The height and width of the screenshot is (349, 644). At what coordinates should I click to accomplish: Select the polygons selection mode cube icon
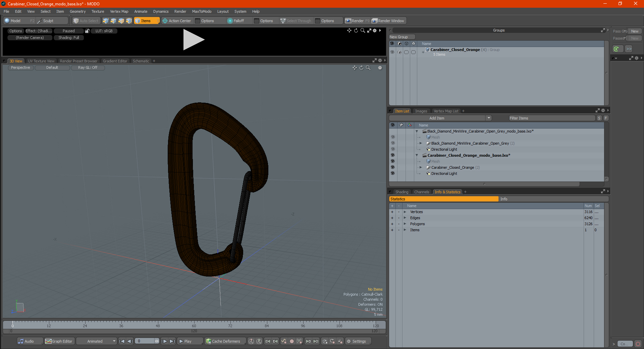click(121, 21)
